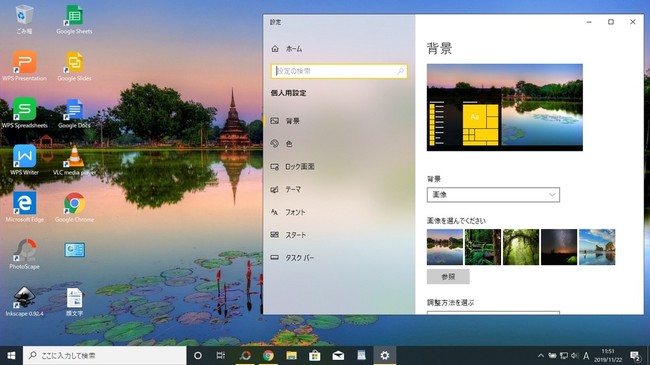Click the battery tray icon
Image resolution: width=650 pixels, height=365 pixels.
(x=552, y=355)
